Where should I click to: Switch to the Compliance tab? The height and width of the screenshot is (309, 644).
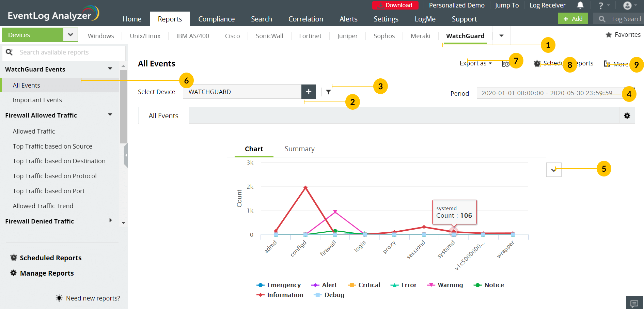click(x=217, y=19)
